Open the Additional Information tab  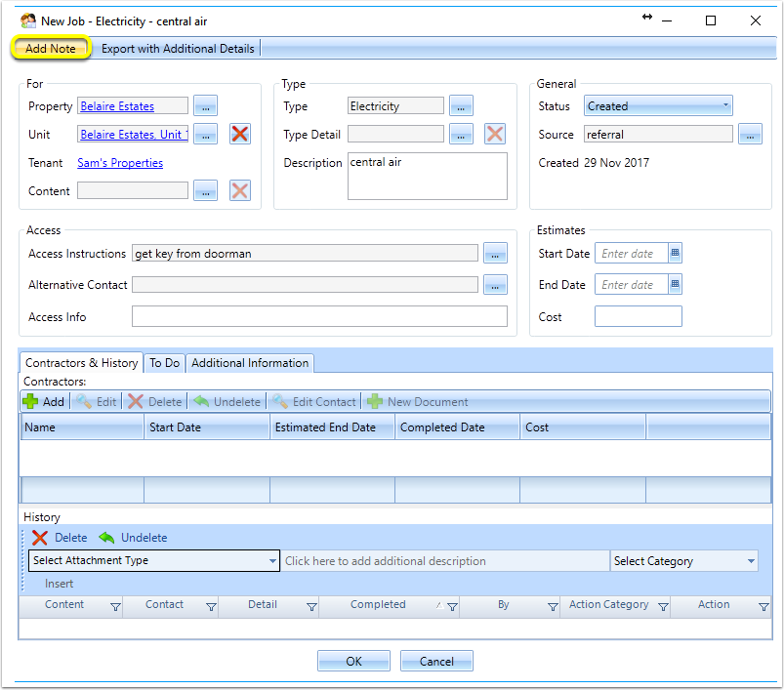coord(250,363)
